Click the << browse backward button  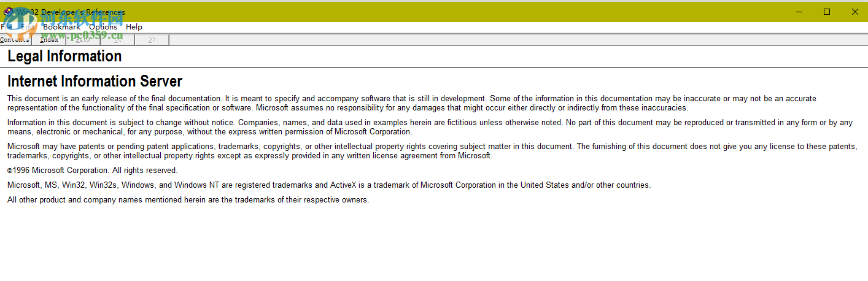(x=117, y=40)
